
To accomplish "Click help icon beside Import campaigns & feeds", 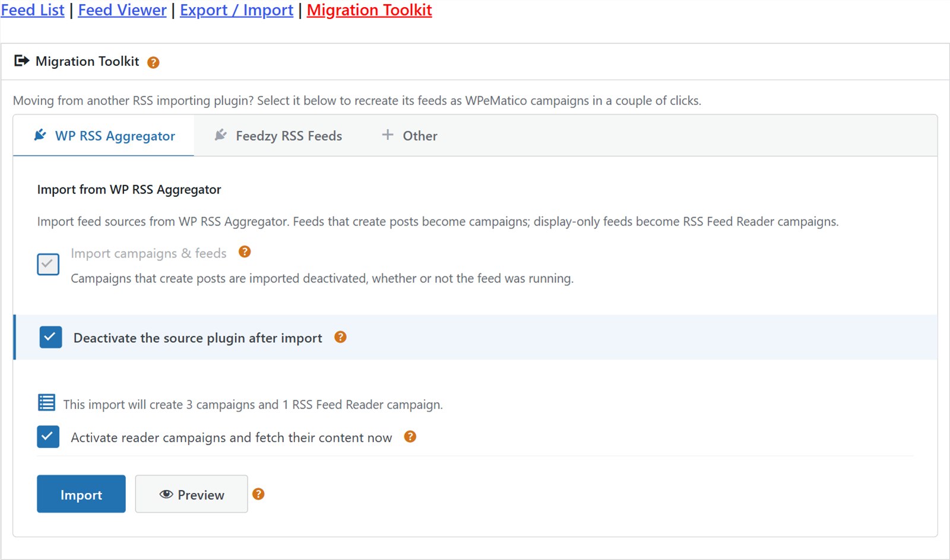I will coord(245,252).
